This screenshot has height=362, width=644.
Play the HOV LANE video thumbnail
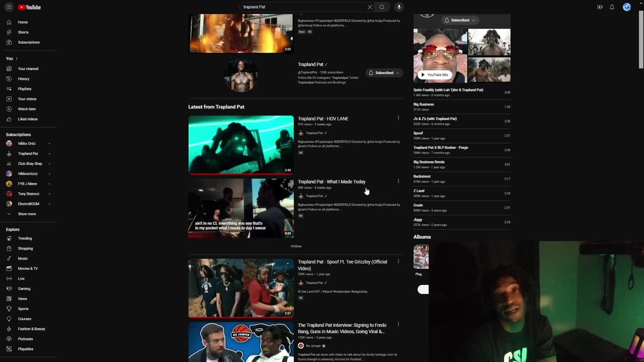click(241, 145)
